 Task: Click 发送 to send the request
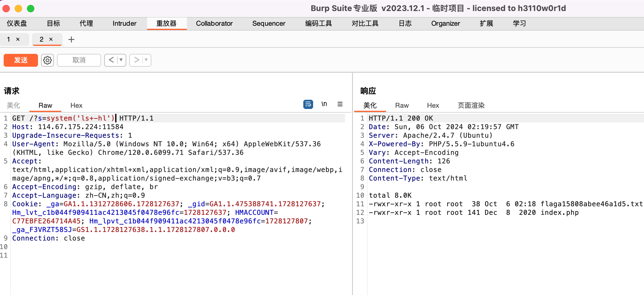(20, 60)
